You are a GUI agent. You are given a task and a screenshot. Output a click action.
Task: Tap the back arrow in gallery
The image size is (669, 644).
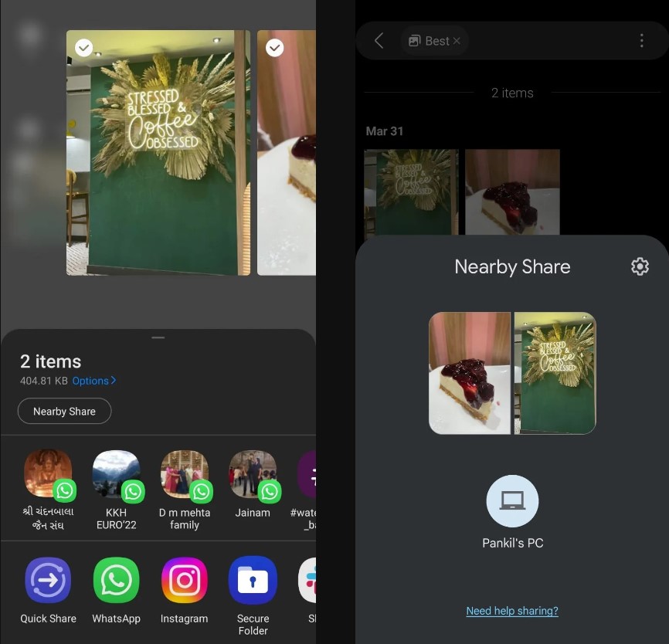pyautogui.click(x=379, y=41)
